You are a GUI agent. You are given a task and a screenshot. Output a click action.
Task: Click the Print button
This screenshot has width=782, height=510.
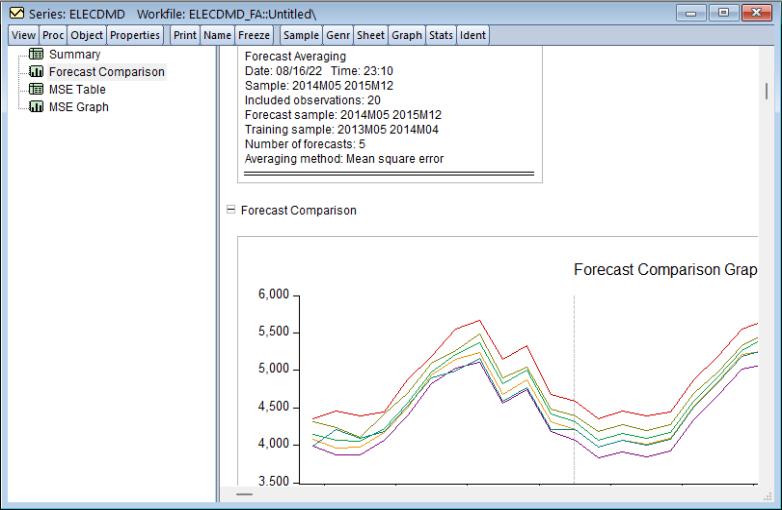point(185,35)
